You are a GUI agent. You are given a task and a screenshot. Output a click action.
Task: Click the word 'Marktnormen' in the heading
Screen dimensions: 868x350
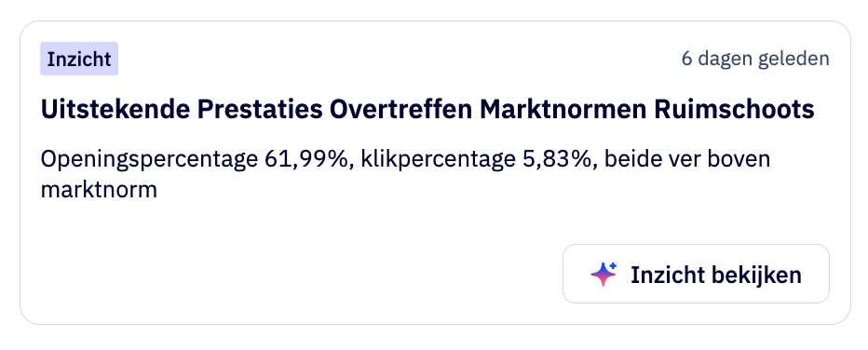(563, 110)
